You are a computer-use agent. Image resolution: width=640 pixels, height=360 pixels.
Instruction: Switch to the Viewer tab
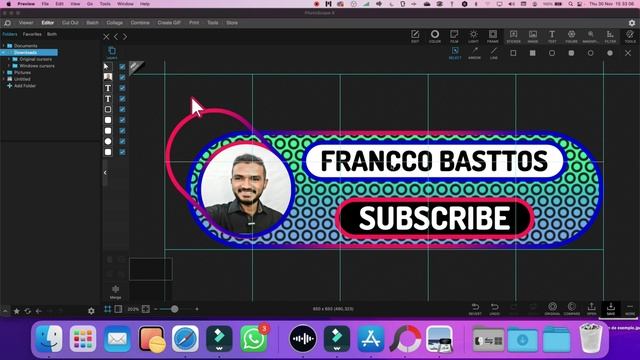coord(26,23)
